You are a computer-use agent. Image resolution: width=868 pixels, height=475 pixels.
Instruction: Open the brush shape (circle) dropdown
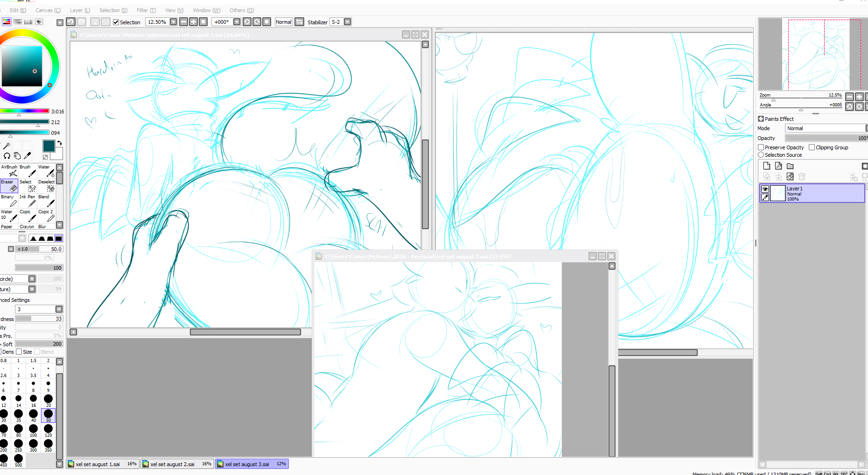32,279
